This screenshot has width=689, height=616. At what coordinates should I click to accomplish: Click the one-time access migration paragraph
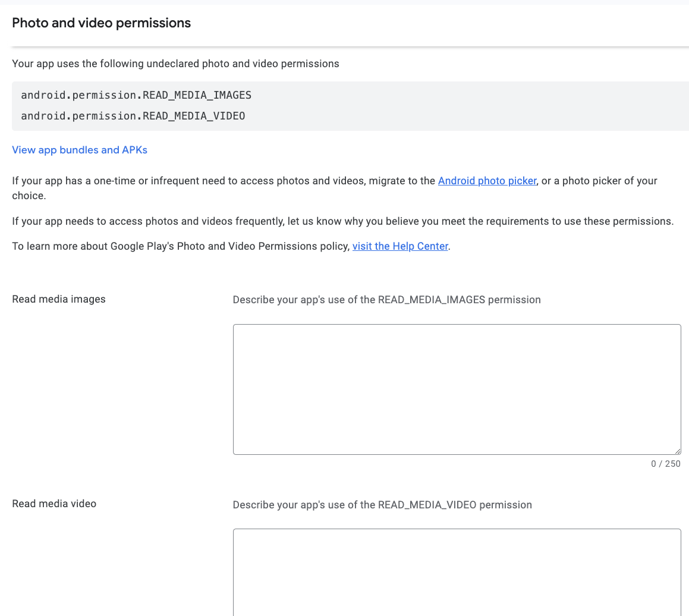(x=333, y=187)
